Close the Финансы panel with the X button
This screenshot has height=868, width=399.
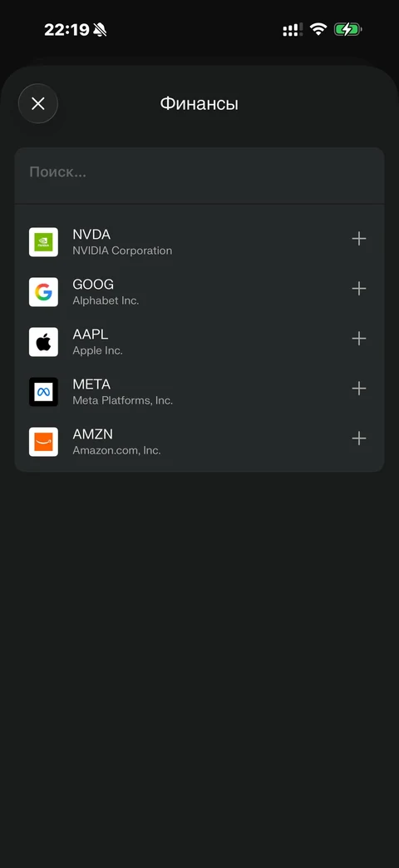point(38,103)
